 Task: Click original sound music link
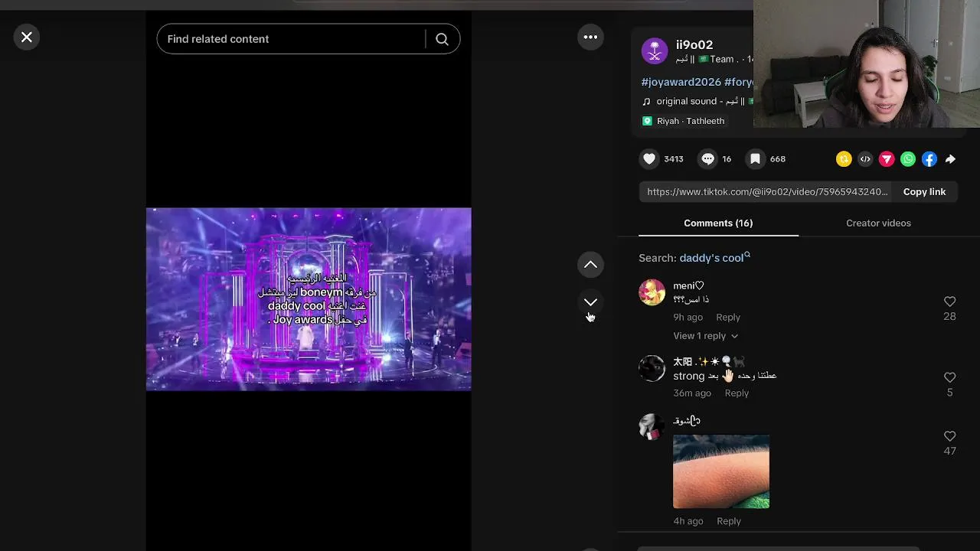tap(697, 101)
